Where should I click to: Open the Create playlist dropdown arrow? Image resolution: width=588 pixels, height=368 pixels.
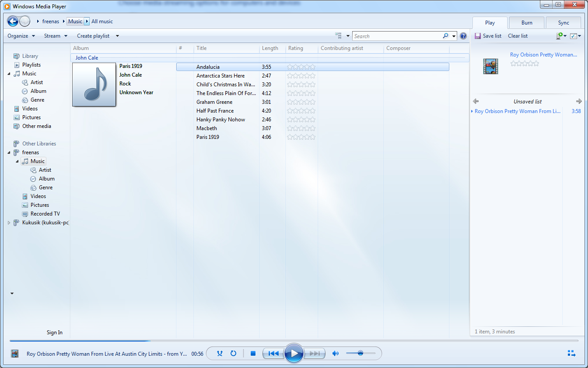pos(117,36)
